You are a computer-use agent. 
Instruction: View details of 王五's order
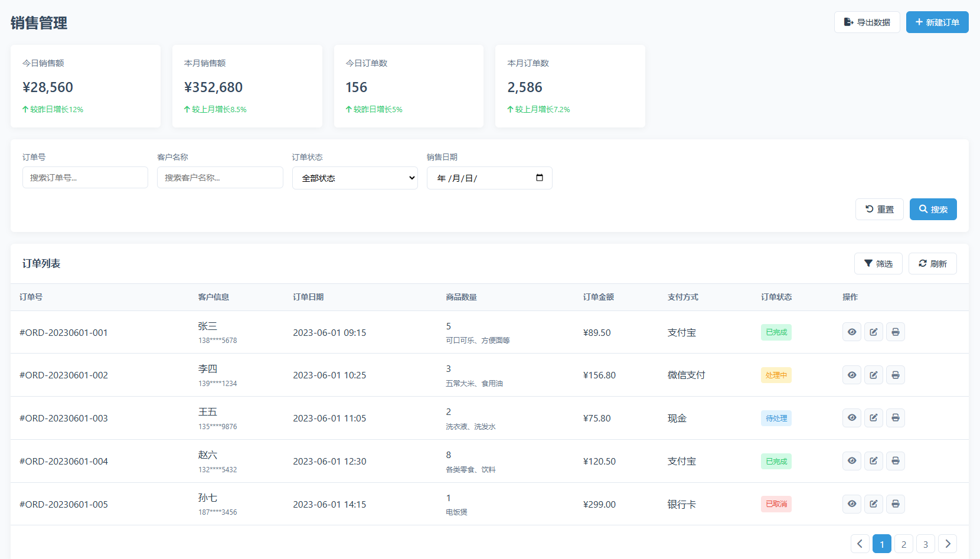[x=851, y=418]
